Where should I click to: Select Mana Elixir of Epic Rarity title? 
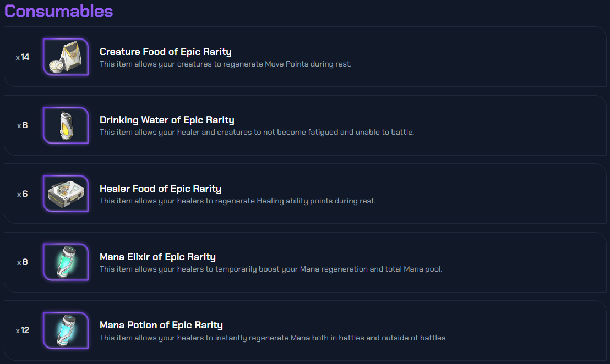pyautogui.click(x=157, y=257)
